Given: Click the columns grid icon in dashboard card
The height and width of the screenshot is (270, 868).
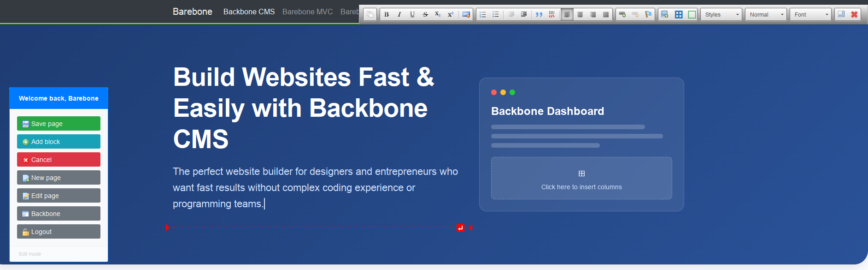Looking at the screenshot, I should click(x=581, y=174).
